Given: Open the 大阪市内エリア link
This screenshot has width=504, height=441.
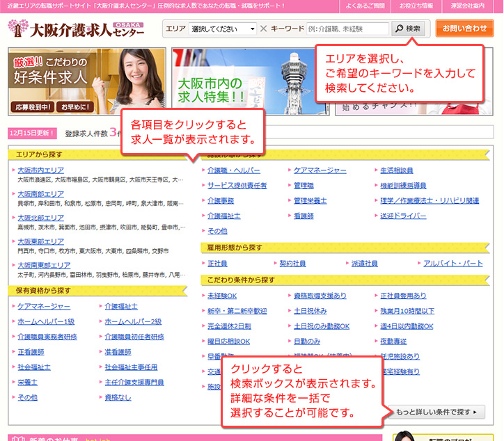Looking at the screenshot, I should tap(40, 170).
